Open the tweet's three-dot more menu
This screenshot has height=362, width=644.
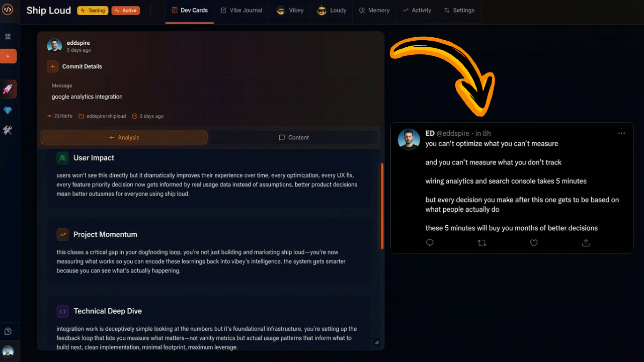(621, 133)
